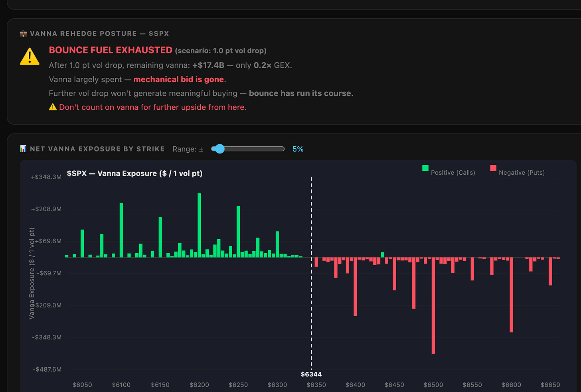Click the "$6450" x-axis label
581x392 pixels.
pyautogui.click(x=394, y=385)
